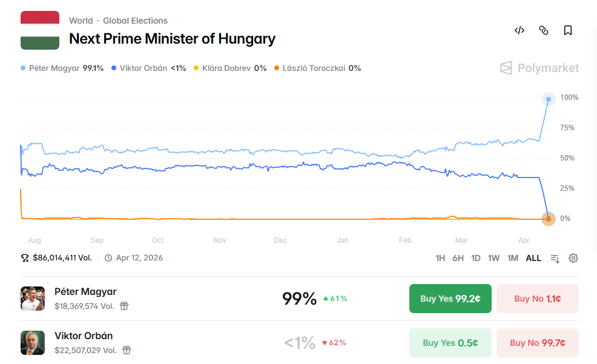
Task: Click the Polymarket logo watermark
Action: (x=539, y=68)
